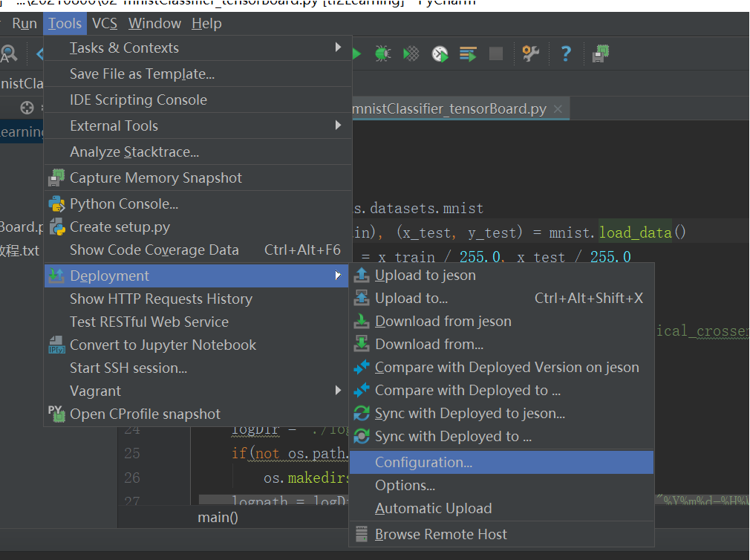Click the memory snapshot toolbar icon

click(x=600, y=53)
